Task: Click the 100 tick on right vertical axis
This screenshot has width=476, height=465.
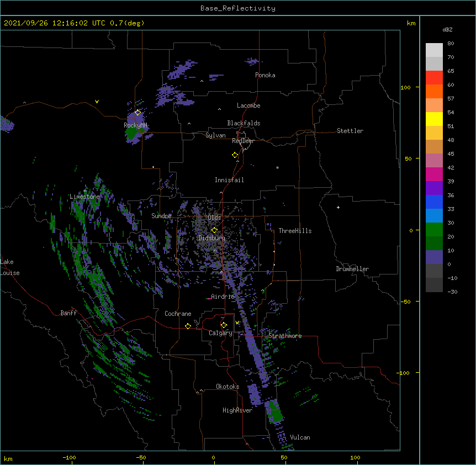Action: (x=405, y=87)
